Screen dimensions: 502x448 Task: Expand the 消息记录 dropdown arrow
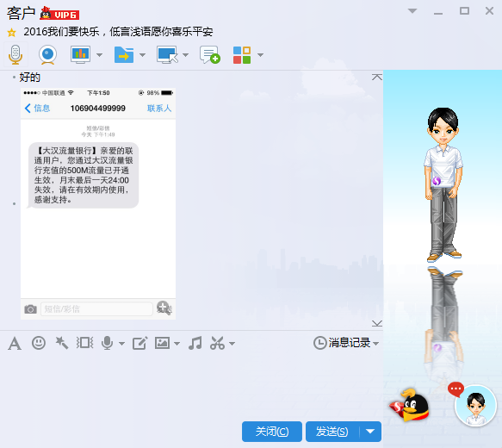click(x=376, y=344)
